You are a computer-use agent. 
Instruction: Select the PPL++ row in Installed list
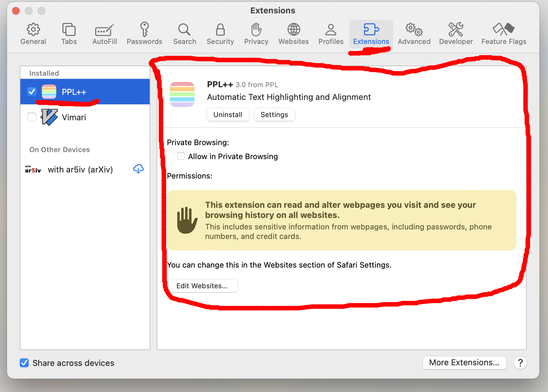click(x=85, y=92)
